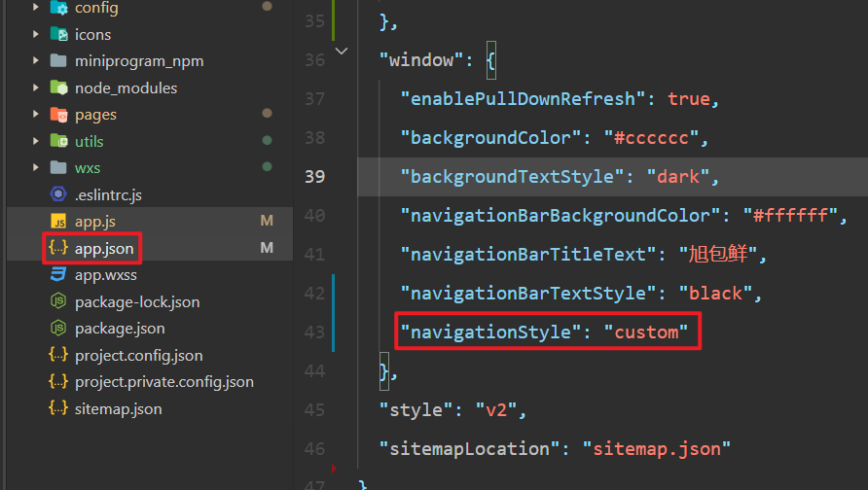Screen dimensions: 868x490
Task: Click the package-lock.json node icon
Action: (58, 301)
